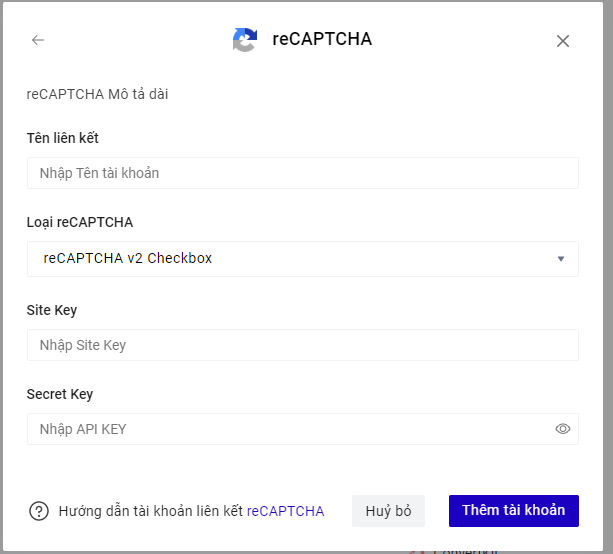
Task: Click the reCAPTCHA logo icon
Action: tap(245, 40)
